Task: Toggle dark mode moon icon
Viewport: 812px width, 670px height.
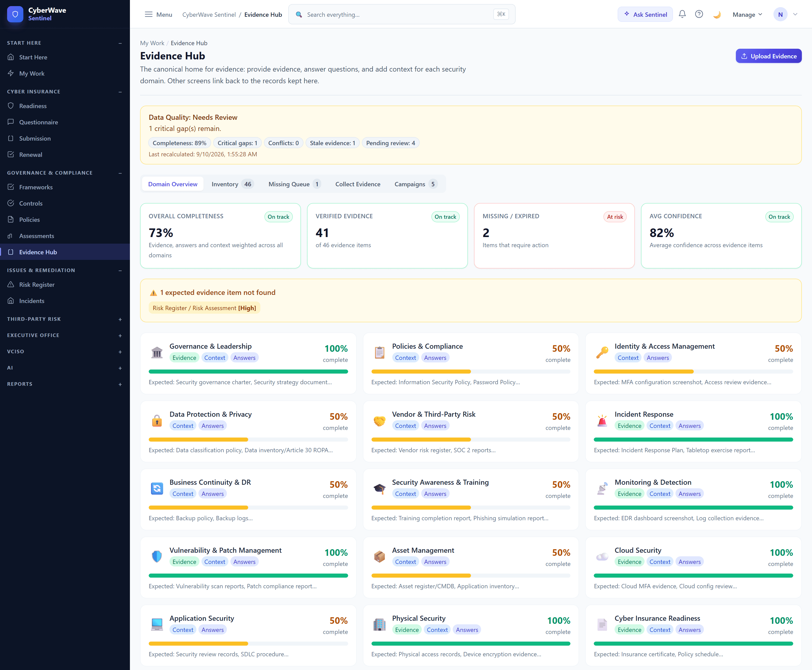Action: click(x=717, y=14)
